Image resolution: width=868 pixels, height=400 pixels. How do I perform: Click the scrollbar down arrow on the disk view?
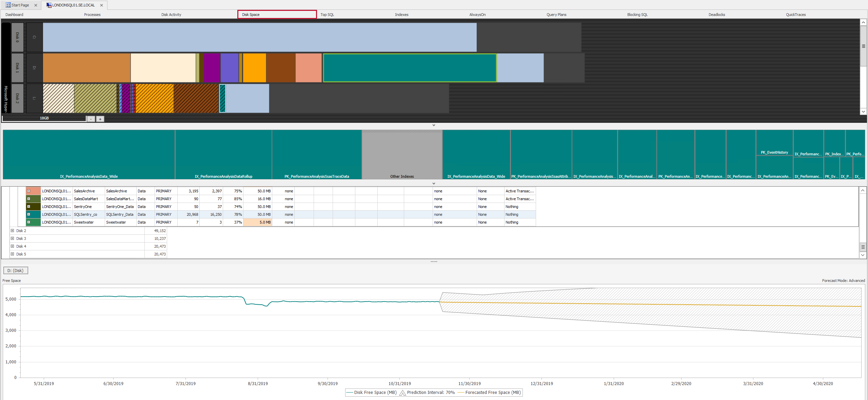click(x=863, y=112)
